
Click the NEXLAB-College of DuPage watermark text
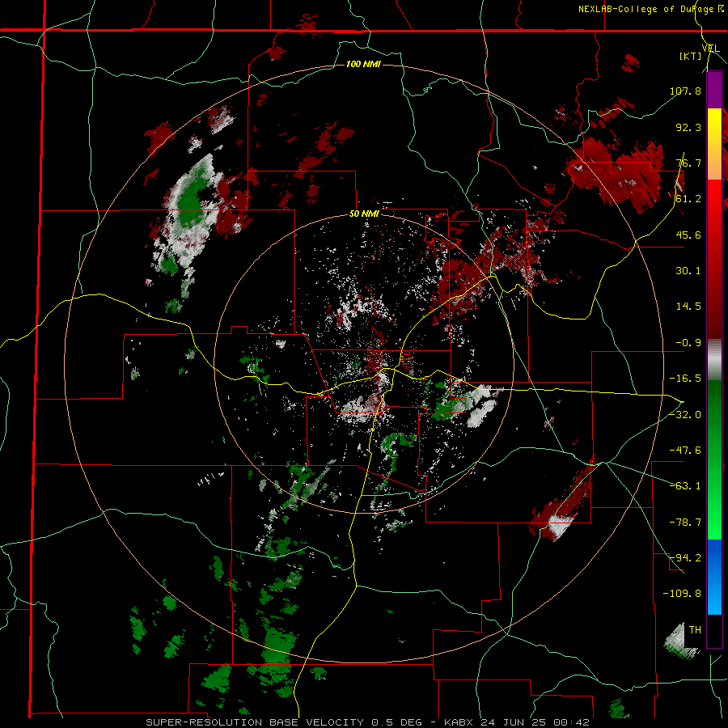(651, 9)
